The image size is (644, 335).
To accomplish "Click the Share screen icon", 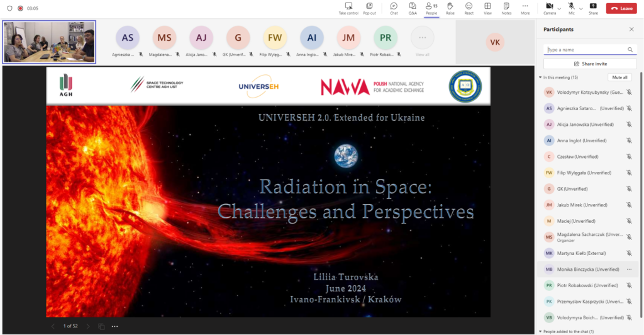I will pyautogui.click(x=593, y=8).
